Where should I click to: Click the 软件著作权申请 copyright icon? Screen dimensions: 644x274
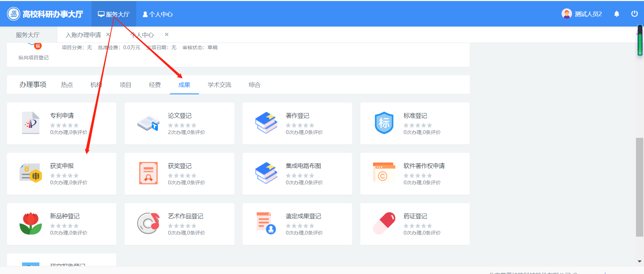[384, 173]
